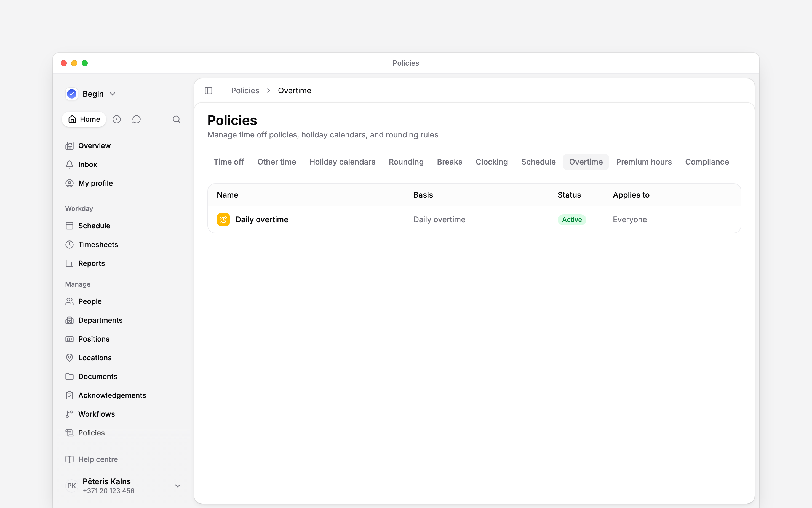
Task: Toggle the sidebar panel icon
Action: tap(208, 91)
